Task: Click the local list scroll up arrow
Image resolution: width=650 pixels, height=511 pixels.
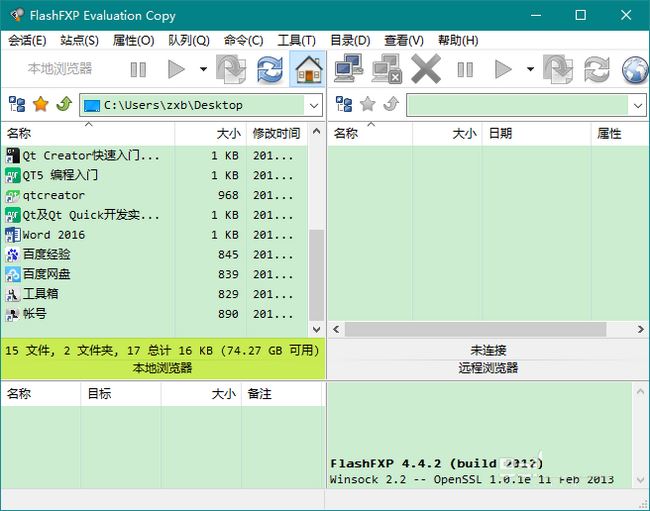Action: click(316, 132)
